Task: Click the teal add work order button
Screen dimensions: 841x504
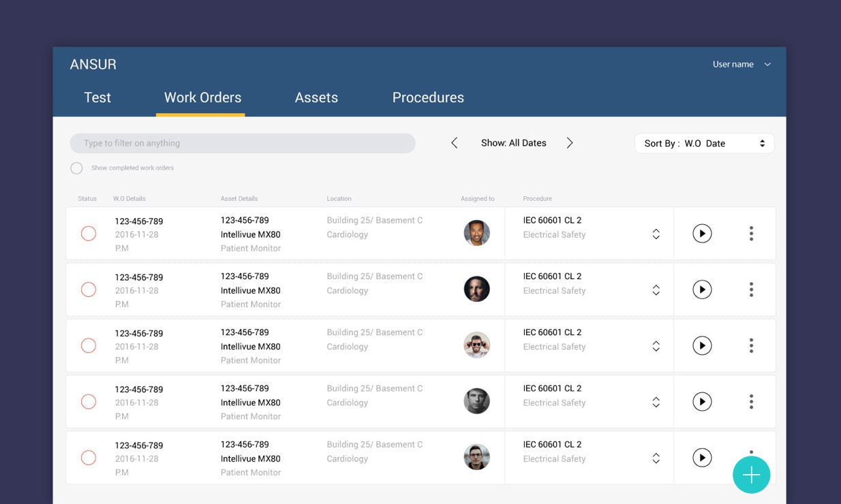Action: tap(751, 475)
